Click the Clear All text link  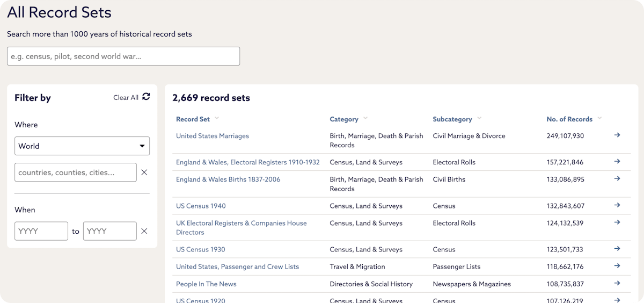point(126,97)
